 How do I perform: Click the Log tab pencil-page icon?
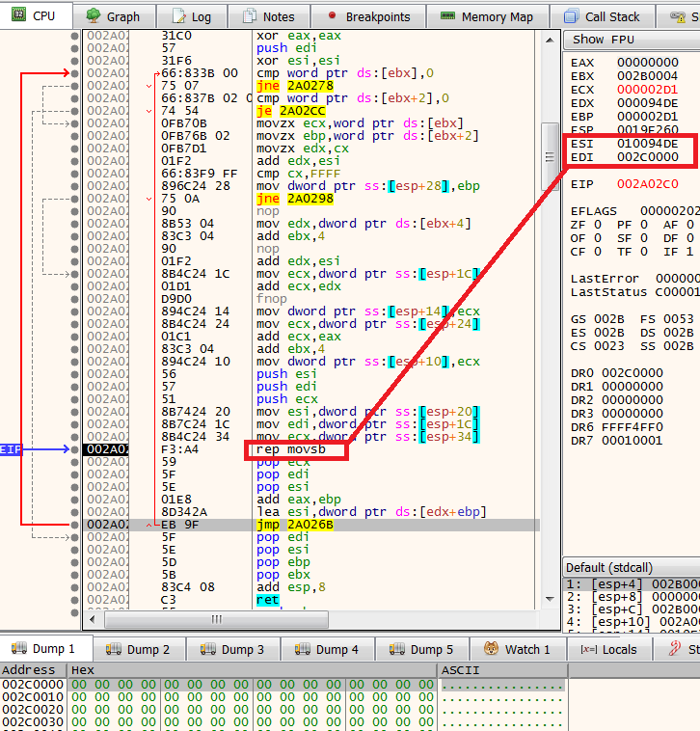click(179, 16)
